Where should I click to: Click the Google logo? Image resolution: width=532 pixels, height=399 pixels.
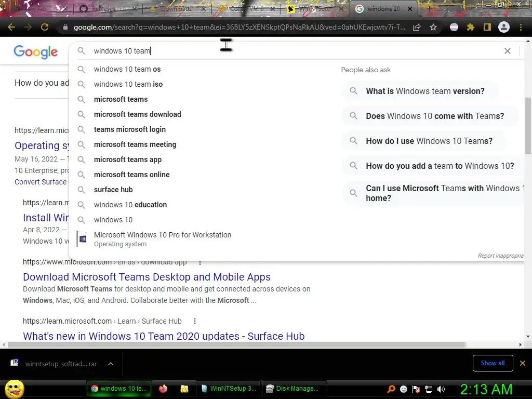pos(36,52)
